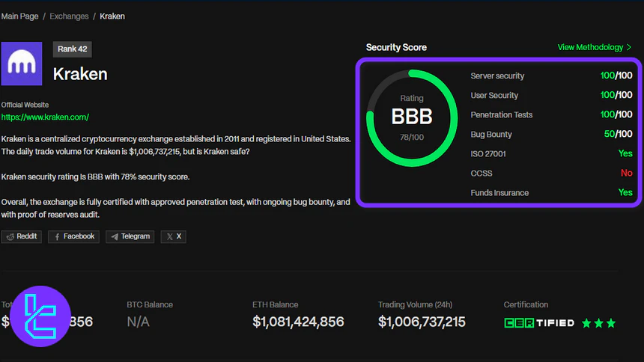Click the three green certification stars
The width and height of the screenshot is (644, 362).
click(598, 323)
